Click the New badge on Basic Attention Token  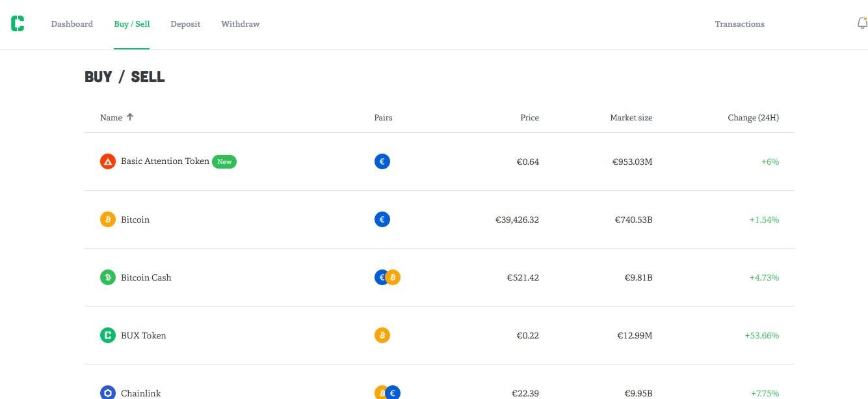coord(224,161)
